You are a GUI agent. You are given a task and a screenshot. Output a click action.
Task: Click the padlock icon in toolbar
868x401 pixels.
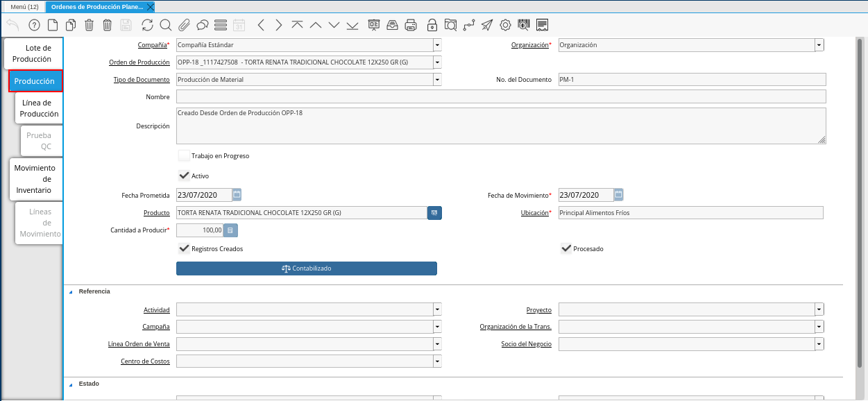pyautogui.click(x=432, y=26)
